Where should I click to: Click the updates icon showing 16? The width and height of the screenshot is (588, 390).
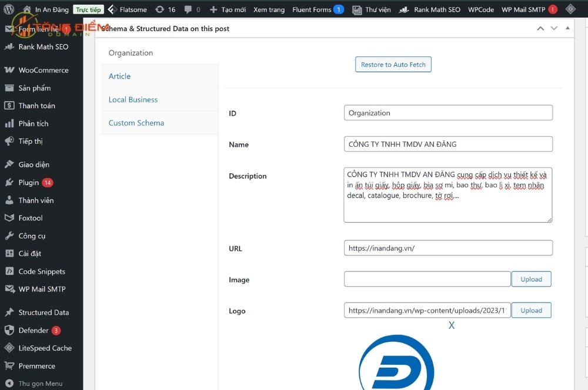pos(160,9)
